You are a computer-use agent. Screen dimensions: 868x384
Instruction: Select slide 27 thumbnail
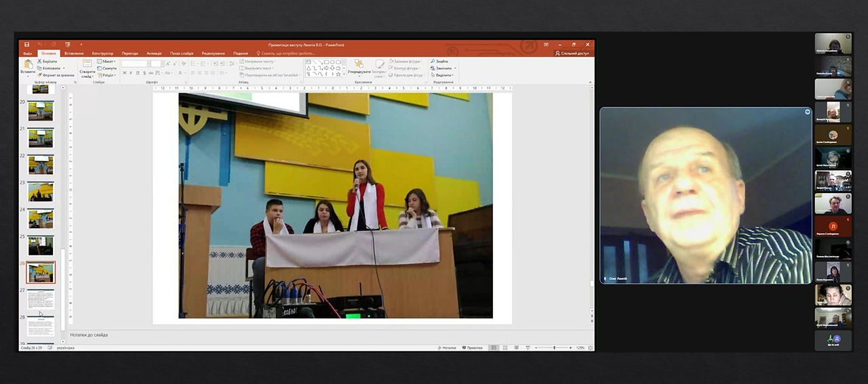pyautogui.click(x=41, y=299)
